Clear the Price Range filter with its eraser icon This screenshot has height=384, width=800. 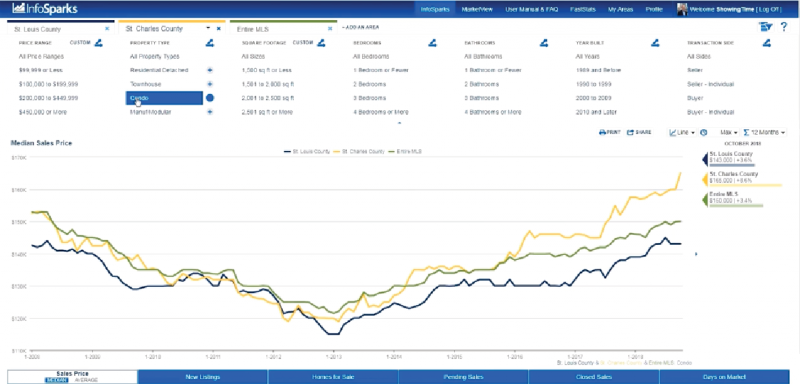(x=98, y=43)
